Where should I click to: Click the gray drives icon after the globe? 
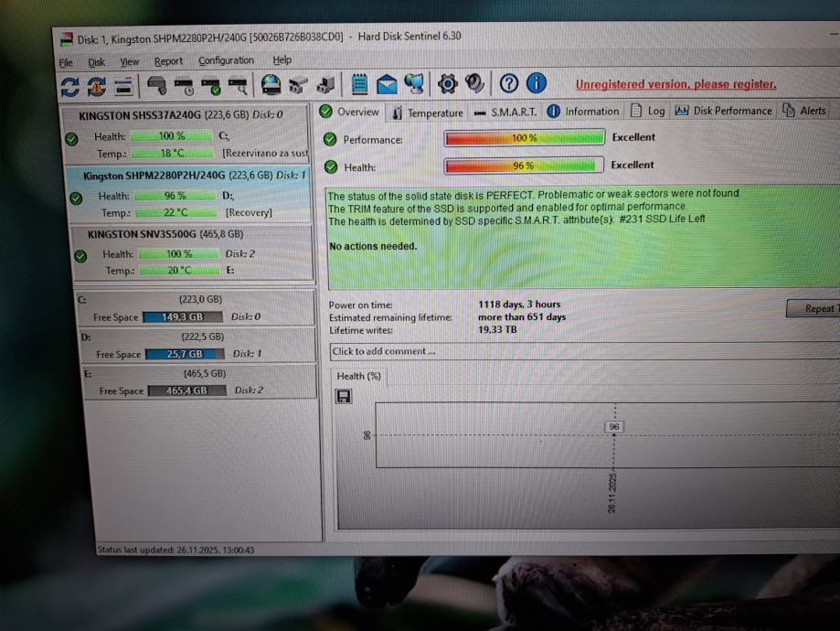click(298, 85)
